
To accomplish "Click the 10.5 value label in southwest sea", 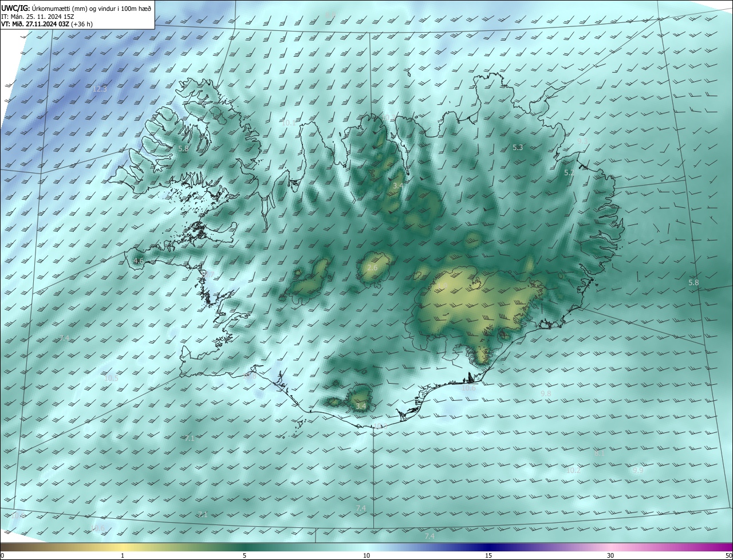I will pos(111,378).
